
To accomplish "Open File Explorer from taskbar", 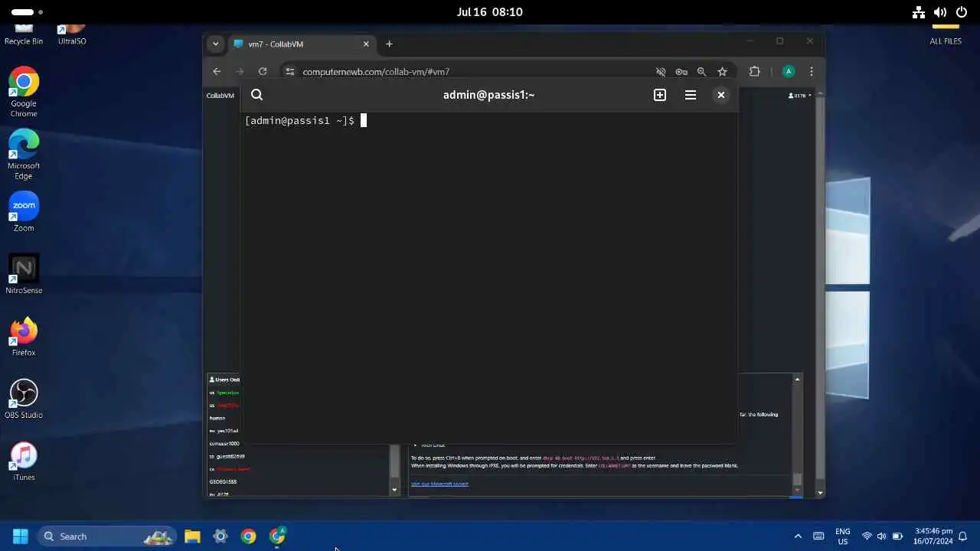I will click(192, 536).
